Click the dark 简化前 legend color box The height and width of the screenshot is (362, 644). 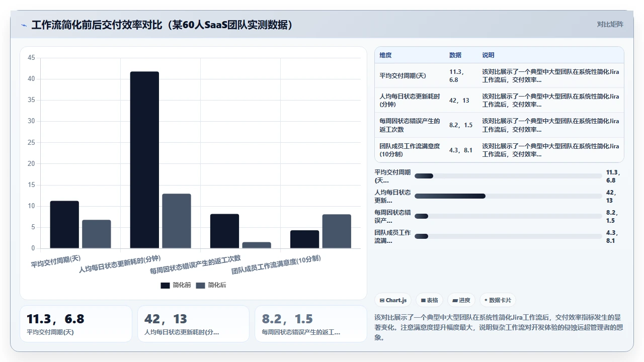click(x=165, y=286)
